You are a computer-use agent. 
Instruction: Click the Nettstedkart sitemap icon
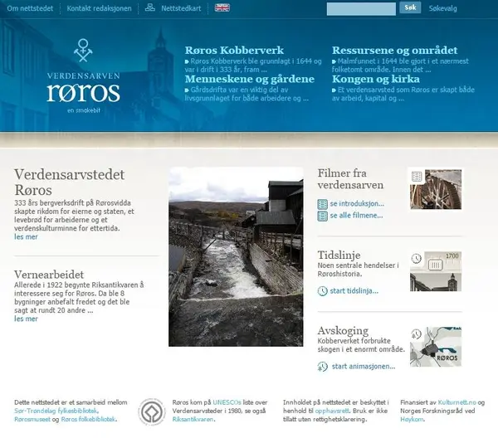(x=149, y=7)
